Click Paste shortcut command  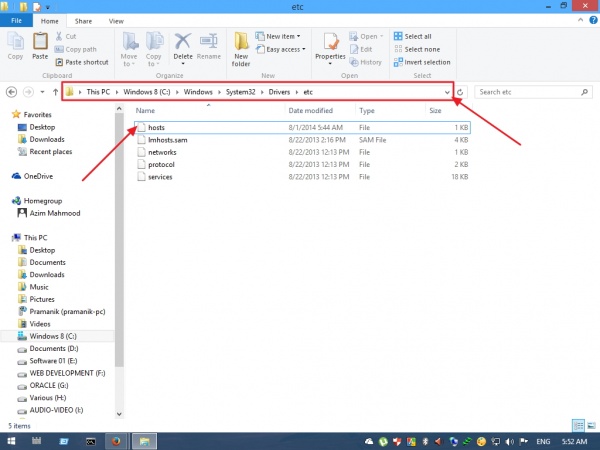(x=82, y=62)
